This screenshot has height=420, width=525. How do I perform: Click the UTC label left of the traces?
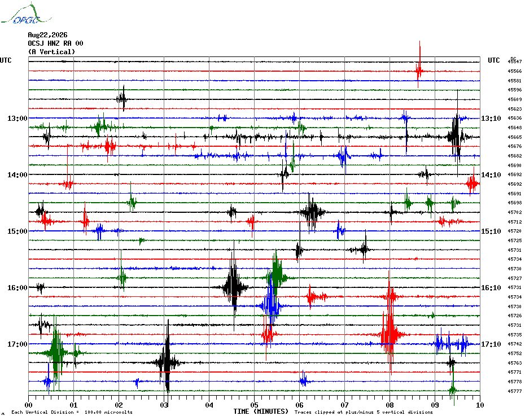pos(6,60)
